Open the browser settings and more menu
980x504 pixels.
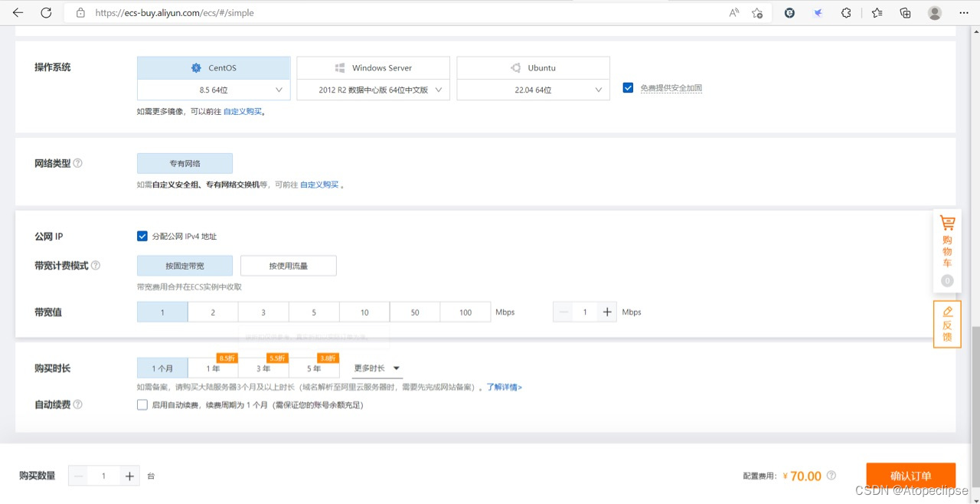pos(964,13)
